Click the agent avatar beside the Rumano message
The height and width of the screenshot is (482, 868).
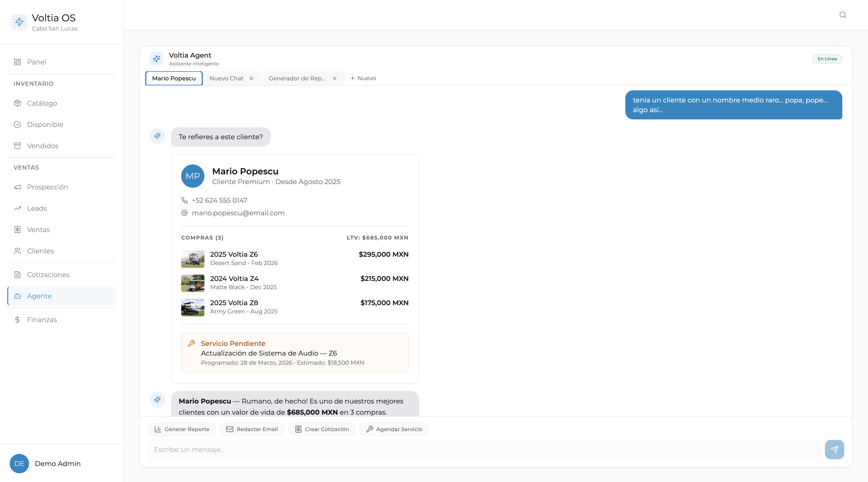click(x=157, y=399)
